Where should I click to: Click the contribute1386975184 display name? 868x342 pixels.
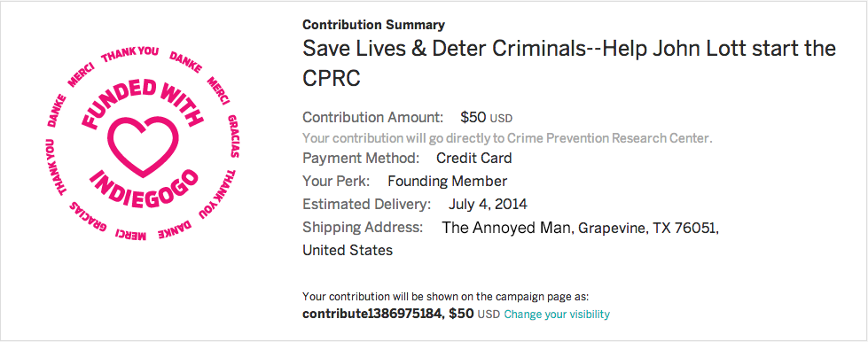click(373, 314)
